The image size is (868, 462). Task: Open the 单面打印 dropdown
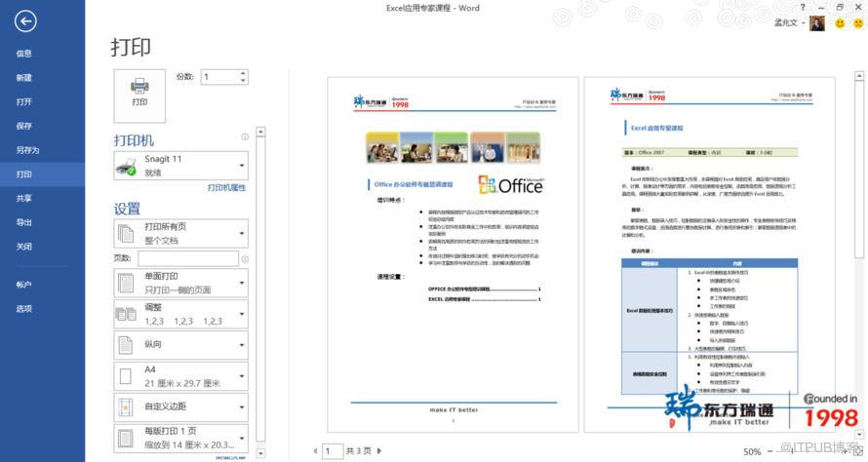(x=181, y=283)
